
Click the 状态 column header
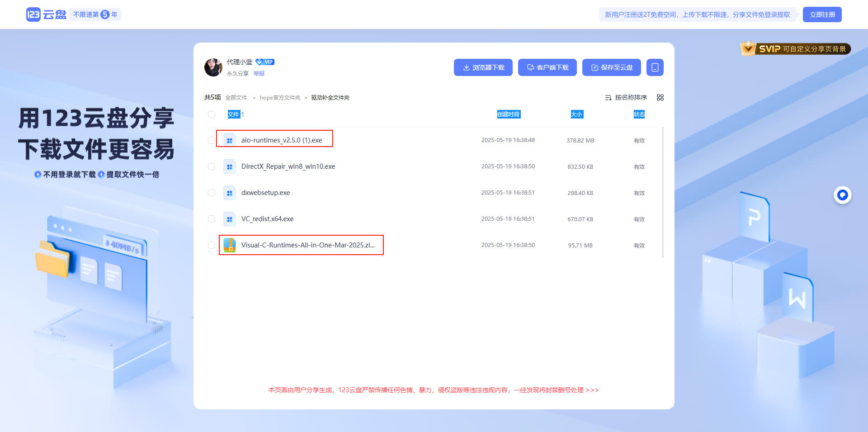coord(639,114)
